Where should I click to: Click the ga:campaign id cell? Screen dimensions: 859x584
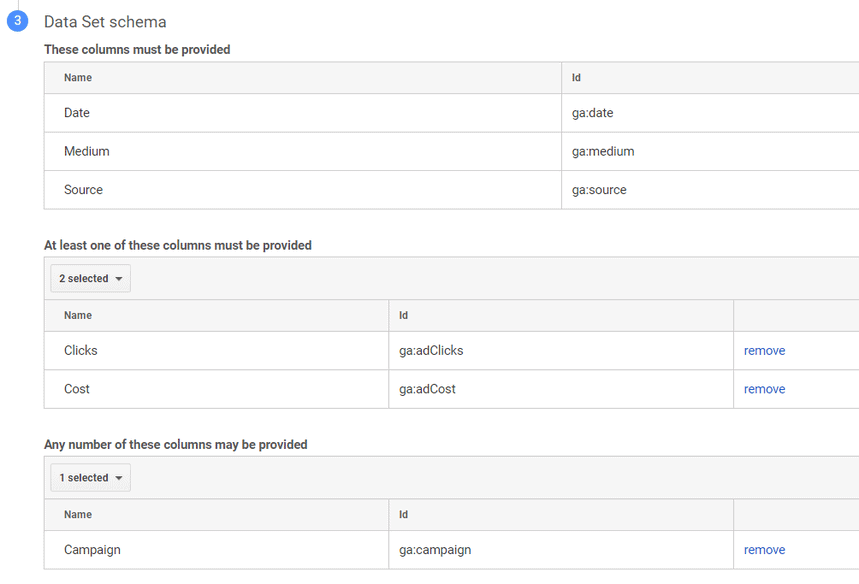click(435, 550)
